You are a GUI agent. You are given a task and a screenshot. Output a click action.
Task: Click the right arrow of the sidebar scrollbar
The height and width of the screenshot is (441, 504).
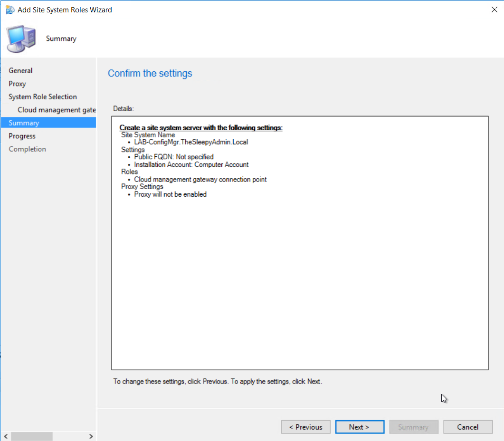click(91, 436)
